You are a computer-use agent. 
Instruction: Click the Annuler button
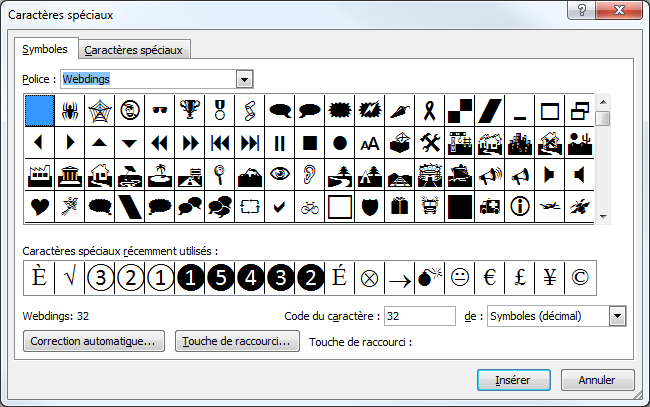(597, 380)
